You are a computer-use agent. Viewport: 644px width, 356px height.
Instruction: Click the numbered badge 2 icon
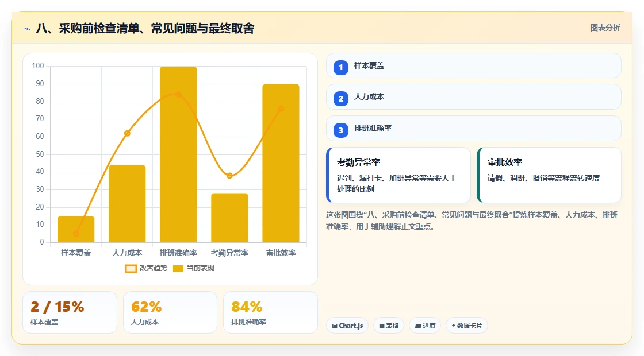(341, 98)
